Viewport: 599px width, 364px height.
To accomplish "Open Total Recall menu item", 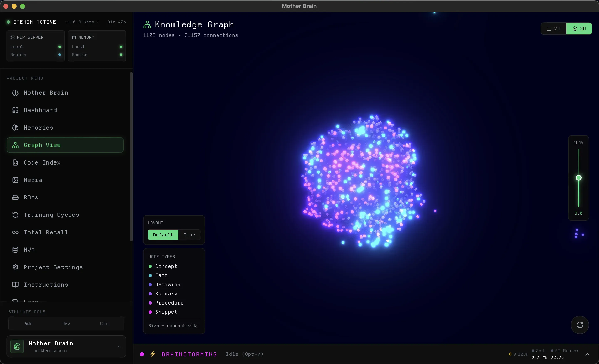I will pyautogui.click(x=65, y=232).
